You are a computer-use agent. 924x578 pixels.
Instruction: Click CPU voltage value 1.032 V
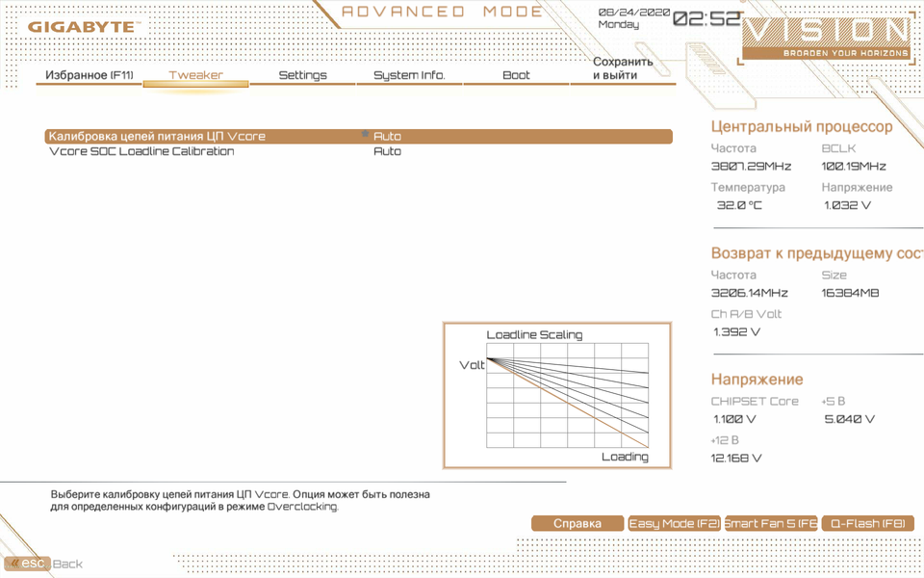[x=847, y=205]
